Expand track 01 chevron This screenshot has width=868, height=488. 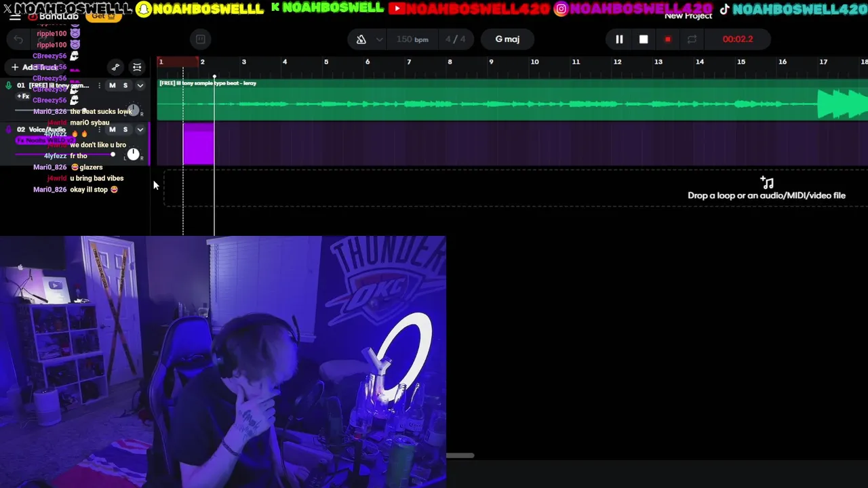(140, 85)
